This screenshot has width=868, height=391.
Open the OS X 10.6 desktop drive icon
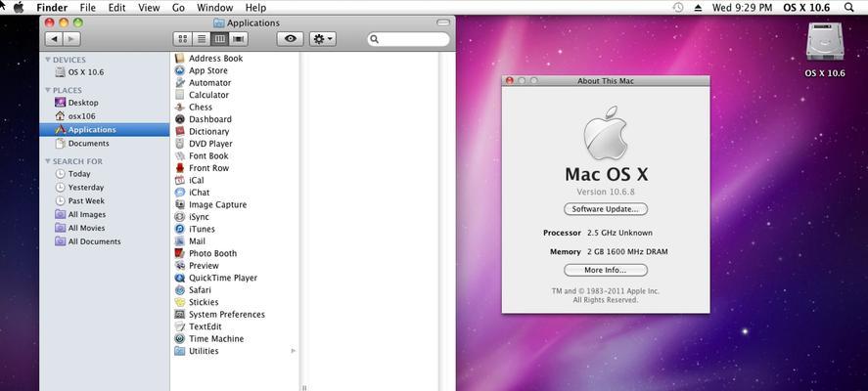pyautogui.click(x=825, y=42)
